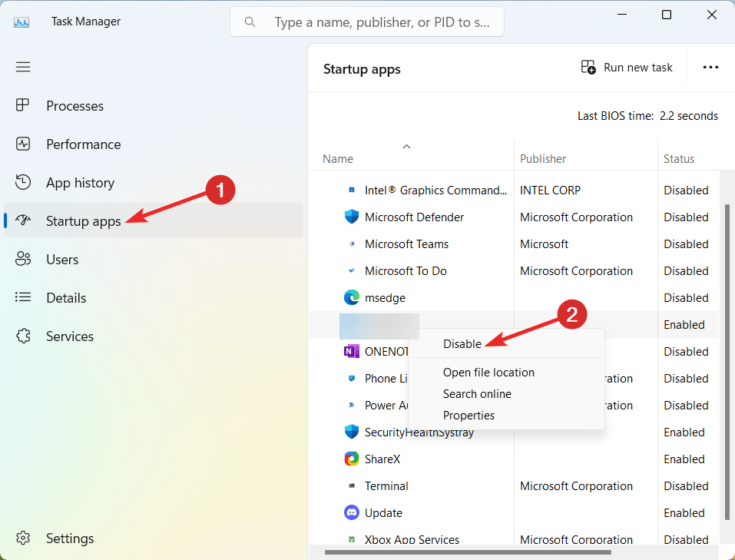
Task: Click the Microsoft Defender shield icon
Action: [x=352, y=217]
